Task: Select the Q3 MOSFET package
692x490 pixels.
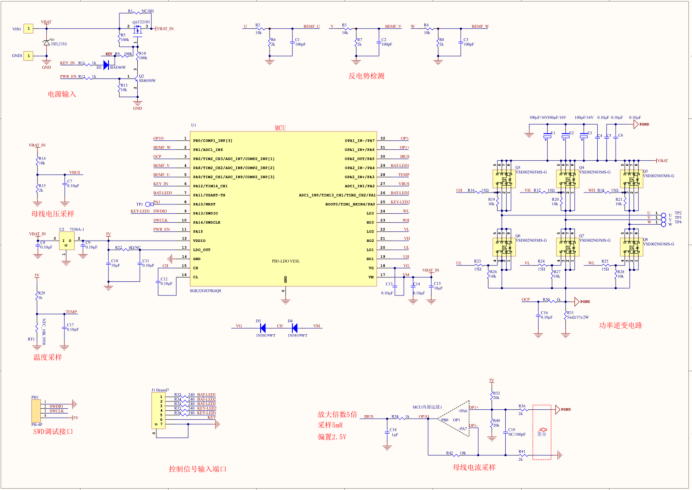Action: pos(504,179)
